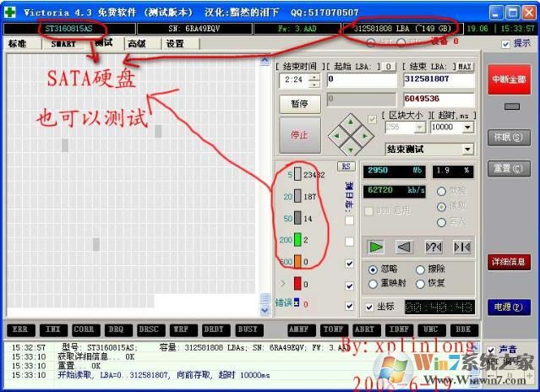
Task: Decrease end time with the spinner down arrow
Action: point(314,84)
